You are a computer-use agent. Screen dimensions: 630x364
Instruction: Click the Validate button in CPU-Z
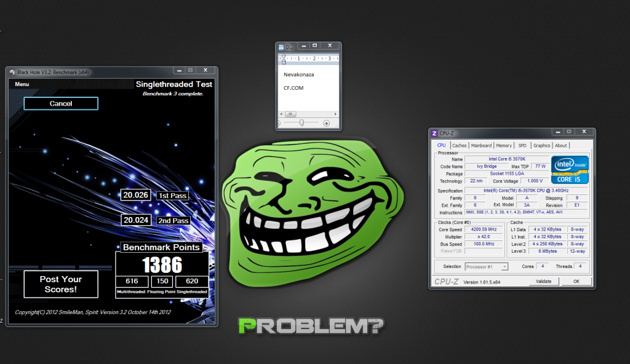(x=544, y=282)
